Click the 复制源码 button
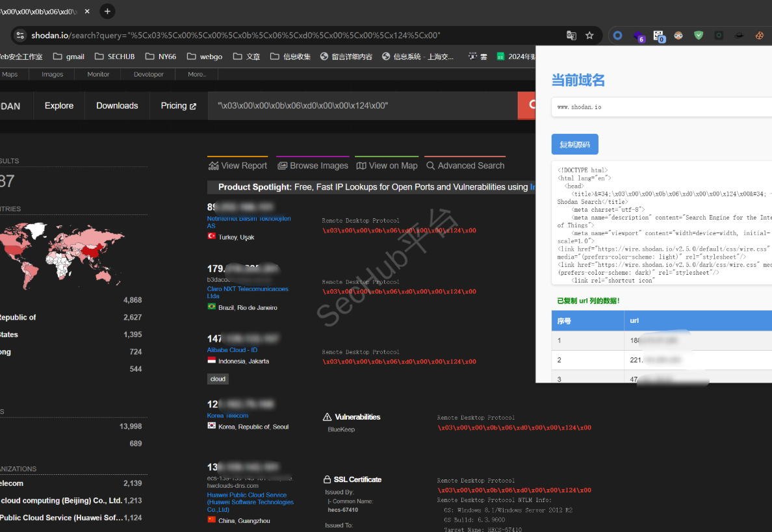This screenshot has height=532, width=772. click(x=574, y=144)
